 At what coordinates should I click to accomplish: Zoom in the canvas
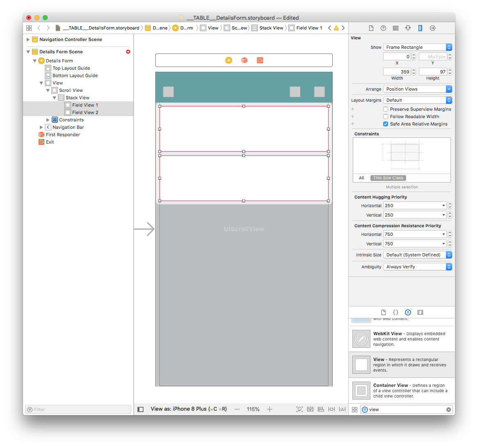point(269,409)
